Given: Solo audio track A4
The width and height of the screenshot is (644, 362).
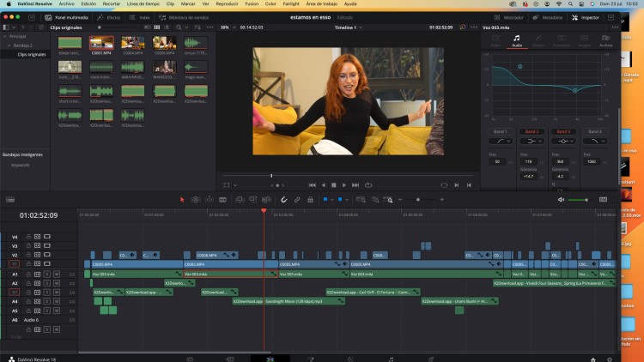Looking at the screenshot, I should tap(47, 301).
